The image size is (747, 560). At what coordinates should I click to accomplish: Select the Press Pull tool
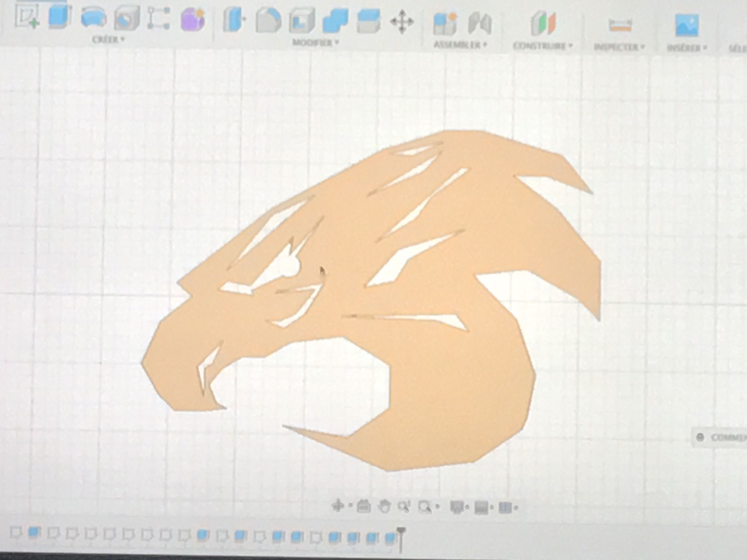tap(235, 20)
